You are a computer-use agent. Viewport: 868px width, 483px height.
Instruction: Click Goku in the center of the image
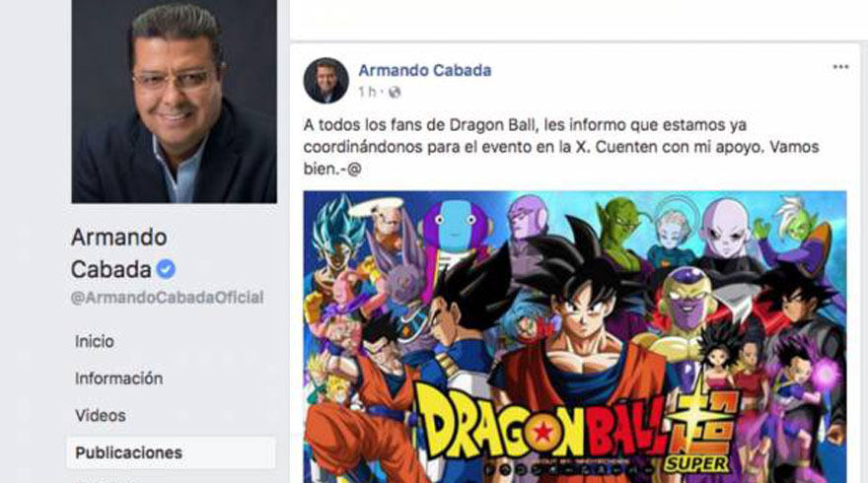581,332
